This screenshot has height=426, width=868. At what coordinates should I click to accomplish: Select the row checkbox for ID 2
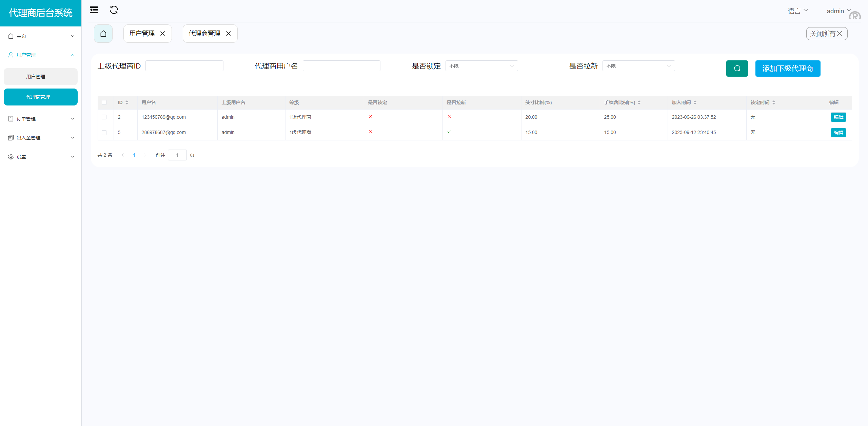click(104, 117)
